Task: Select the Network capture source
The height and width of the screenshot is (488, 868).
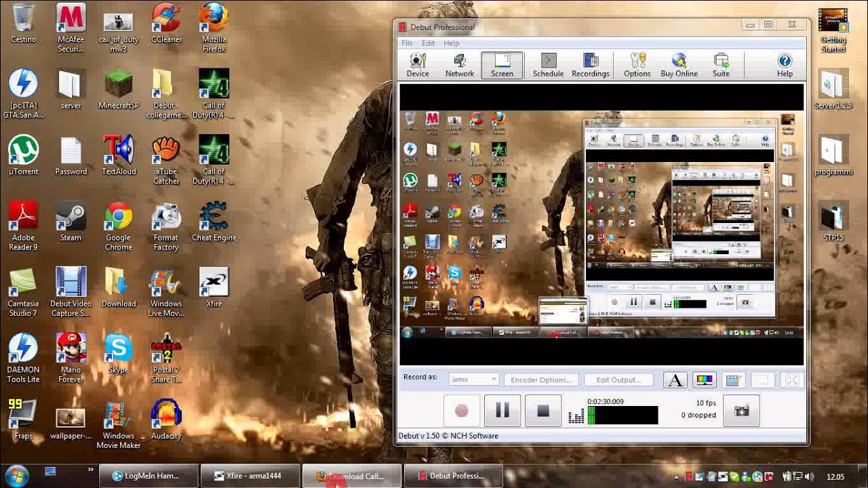Action: coord(460,65)
